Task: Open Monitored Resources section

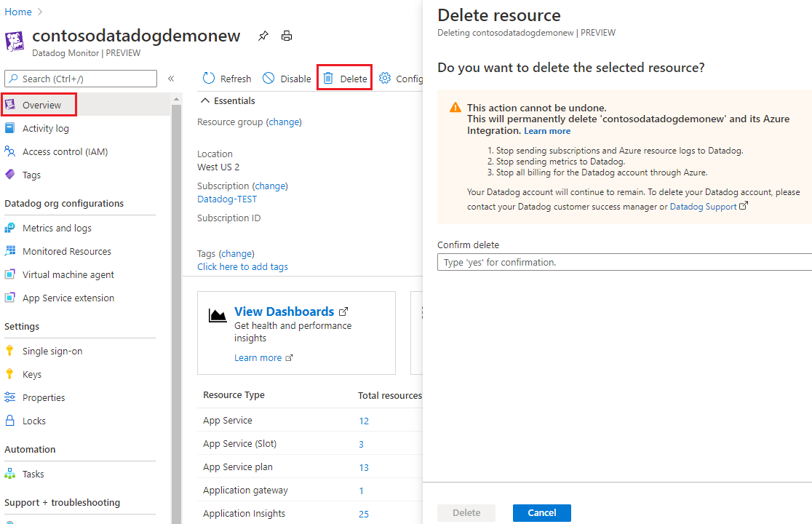Action: point(67,251)
